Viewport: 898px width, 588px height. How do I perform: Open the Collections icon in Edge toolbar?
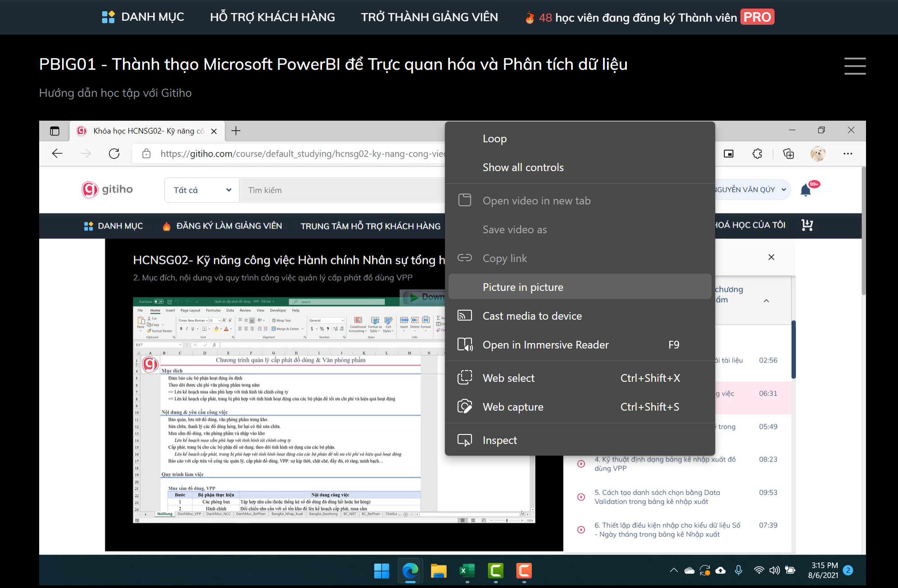pyautogui.click(x=789, y=154)
